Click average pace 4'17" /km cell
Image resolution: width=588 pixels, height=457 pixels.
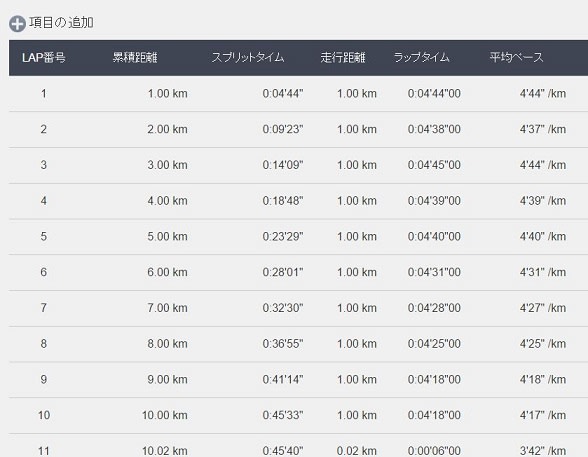[543, 415]
